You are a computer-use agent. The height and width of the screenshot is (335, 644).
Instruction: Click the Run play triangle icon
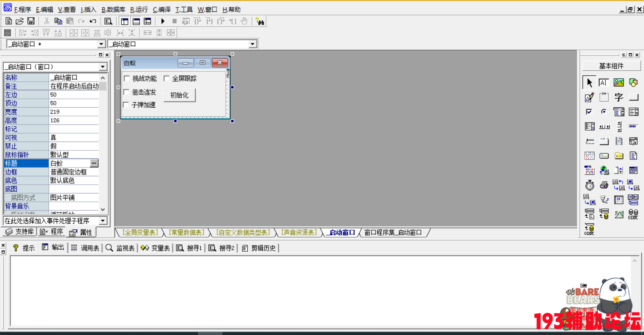pos(163,21)
